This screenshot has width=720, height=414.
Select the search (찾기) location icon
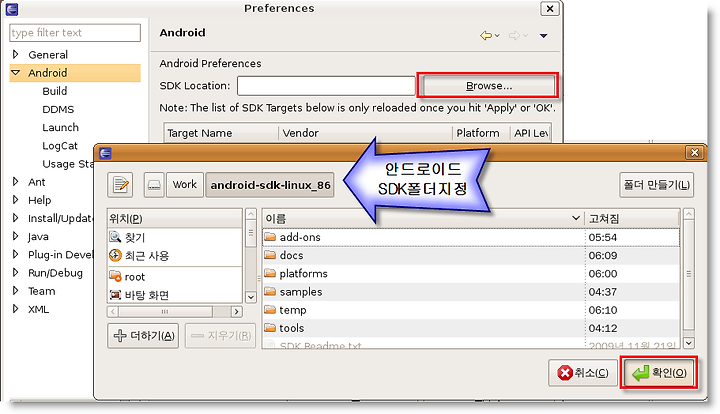(115, 237)
